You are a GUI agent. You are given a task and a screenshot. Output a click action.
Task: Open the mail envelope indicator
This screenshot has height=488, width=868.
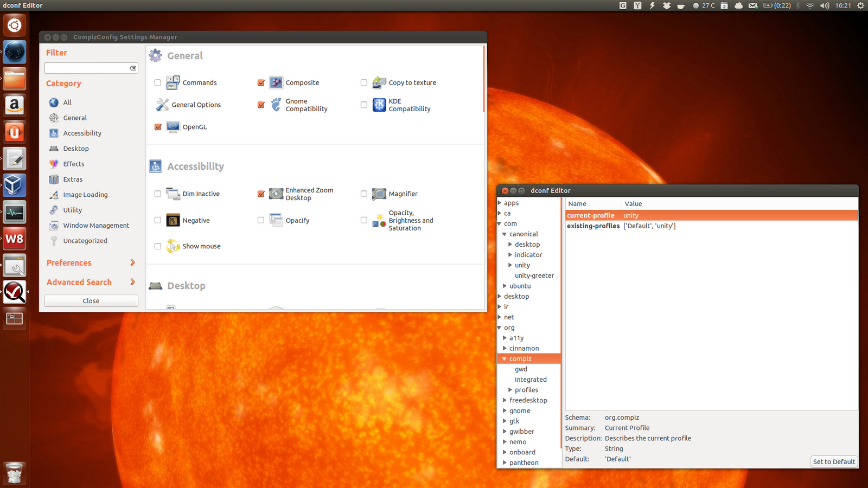(753, 5)
